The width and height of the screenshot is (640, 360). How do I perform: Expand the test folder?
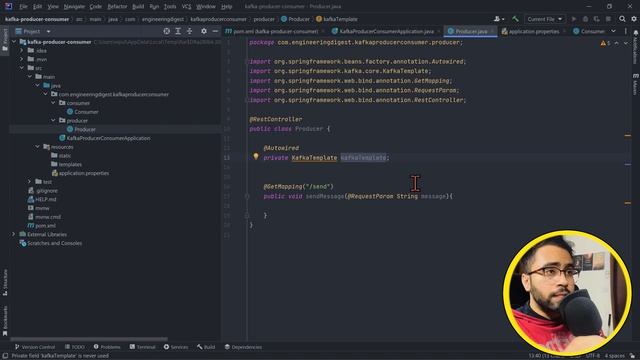[x=29, y=182]
